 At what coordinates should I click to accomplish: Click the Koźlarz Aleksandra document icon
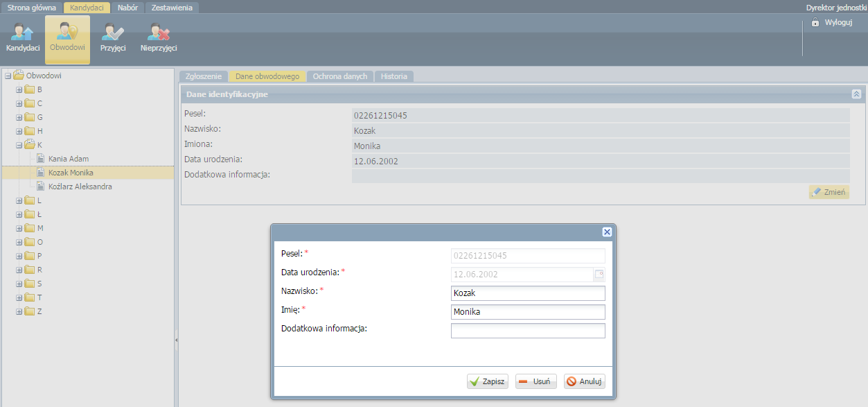[x=41, y=187]
